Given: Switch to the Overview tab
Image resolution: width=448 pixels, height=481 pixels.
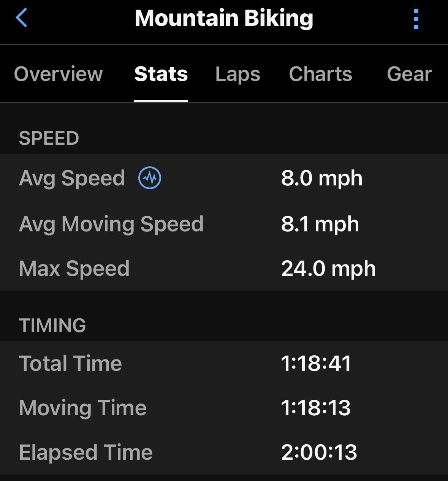Looking at the screenshot, I should [x=58, y=74].
